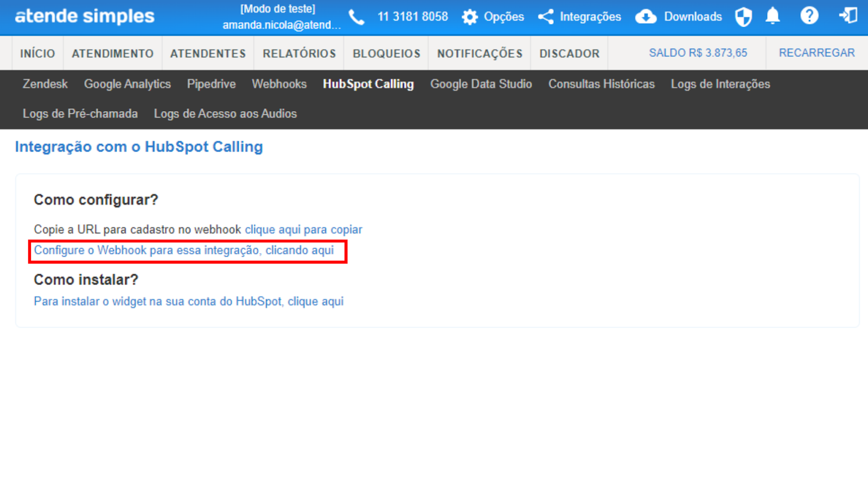868x488 pixels.
Task: Select the Zendesk integration submenu
Action: [x=45, y=84]
